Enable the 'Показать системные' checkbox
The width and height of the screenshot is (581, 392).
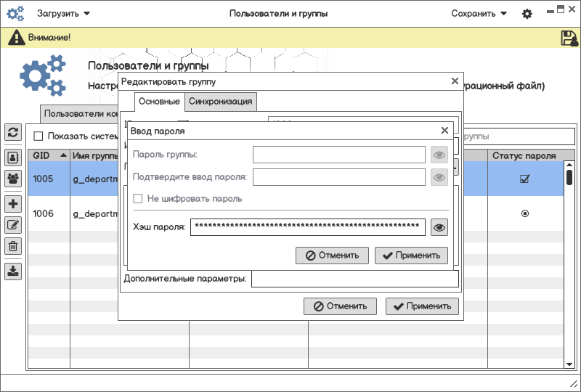pos(38,136)
